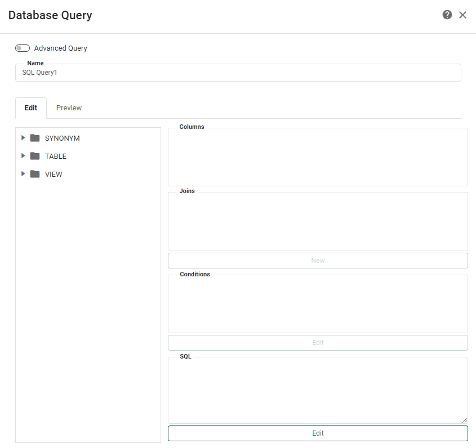
Task: Click the empty Columns panel
Action: pos(318,156)
